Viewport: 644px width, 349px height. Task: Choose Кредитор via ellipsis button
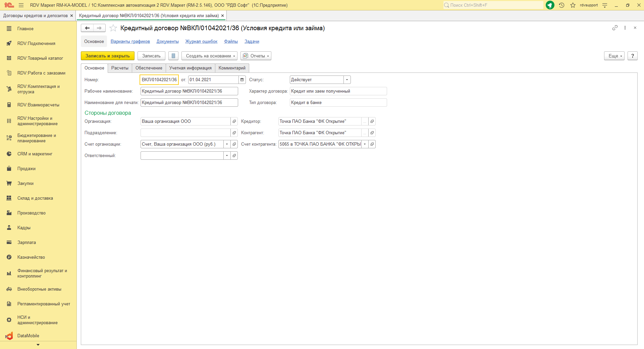[365, 121]
